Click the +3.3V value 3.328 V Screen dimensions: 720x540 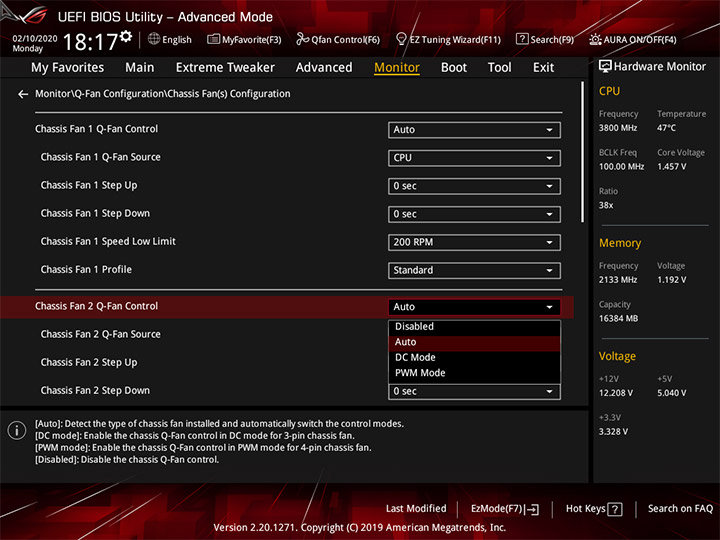[x=613, y=432]
